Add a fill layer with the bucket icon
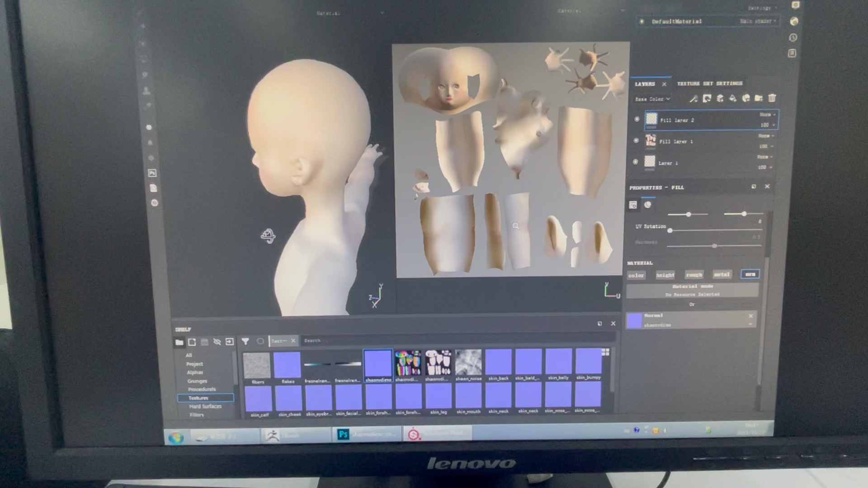Viewport: 868px width, 488px height. pos(733,98)
